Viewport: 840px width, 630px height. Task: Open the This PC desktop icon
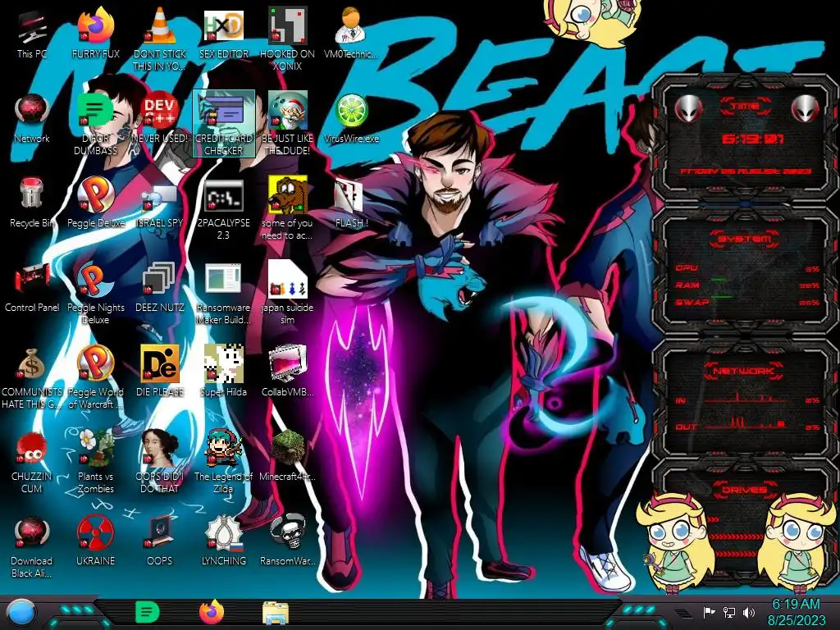click(x=32, y=34)
